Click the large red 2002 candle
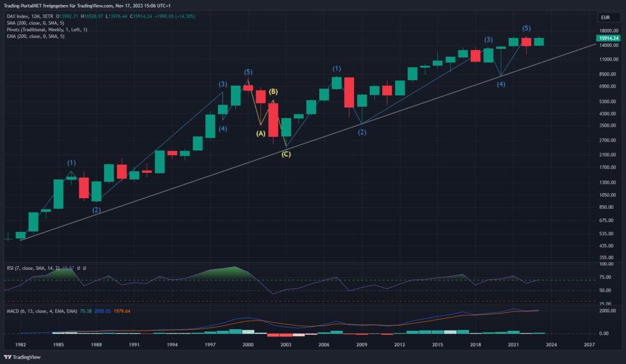 (x=273, y=120)
